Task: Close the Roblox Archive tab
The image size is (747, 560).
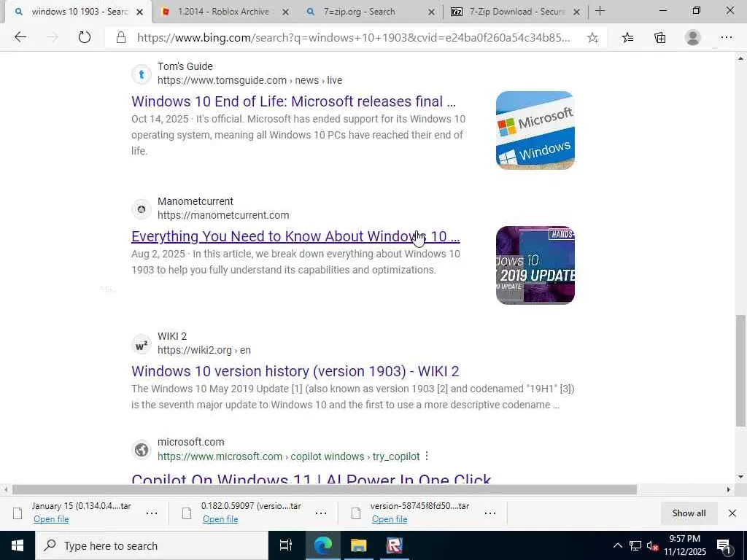Action: pyautogui.click(x=285, y=12)
